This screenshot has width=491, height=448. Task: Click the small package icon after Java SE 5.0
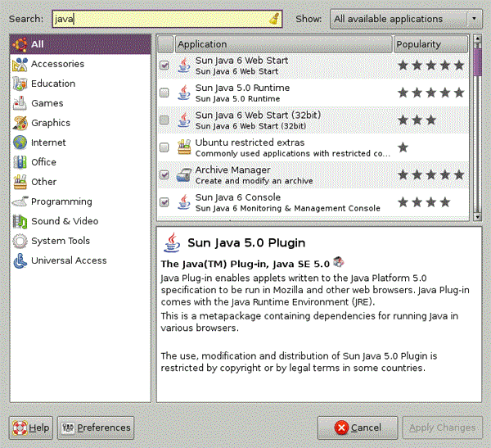tap(338, 262)
